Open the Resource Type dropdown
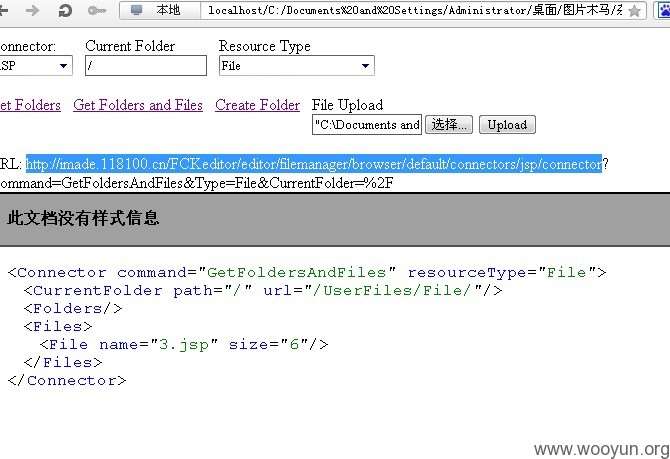This screenshot has width=670, height=459. (297, 66)
